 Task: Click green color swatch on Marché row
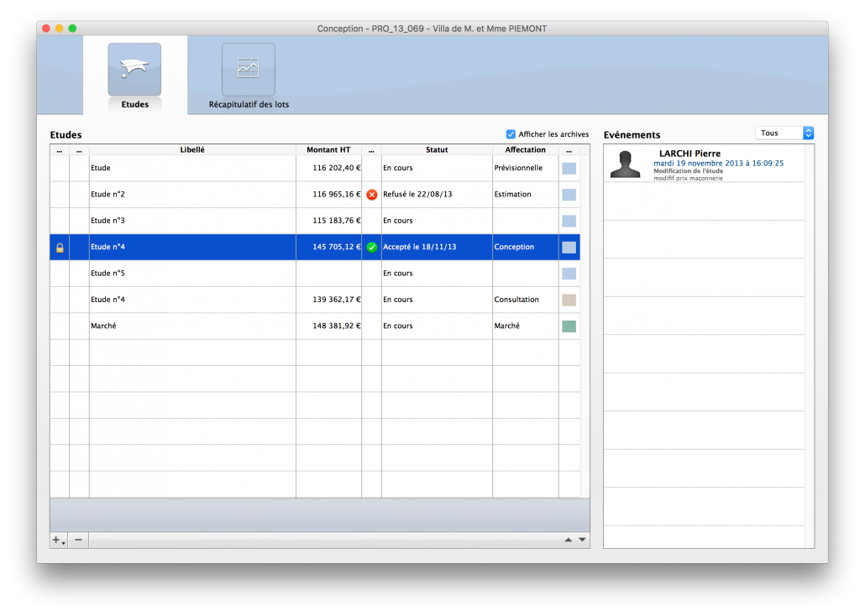(x=569, y=326)
